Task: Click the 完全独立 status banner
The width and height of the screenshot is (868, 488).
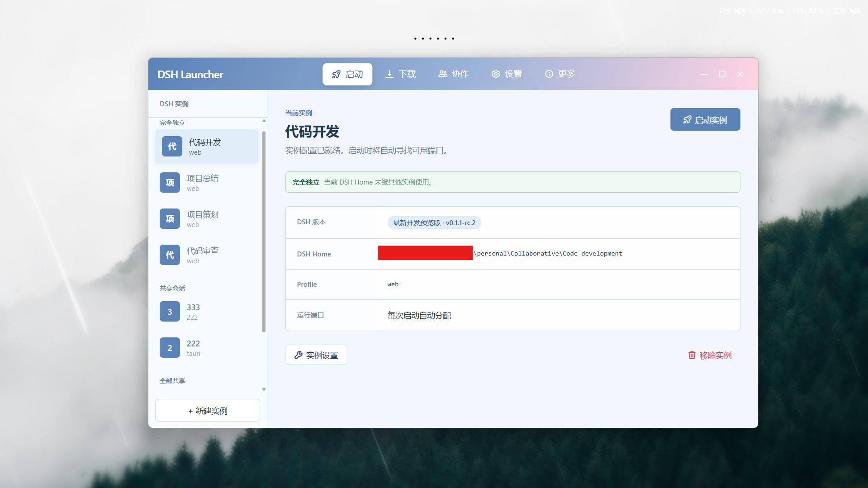Action: tap(512, 182)
